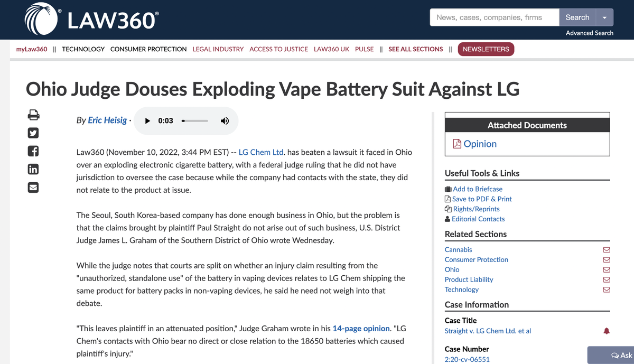
Task: Share article on Twitter
Action: click(33, 133)
